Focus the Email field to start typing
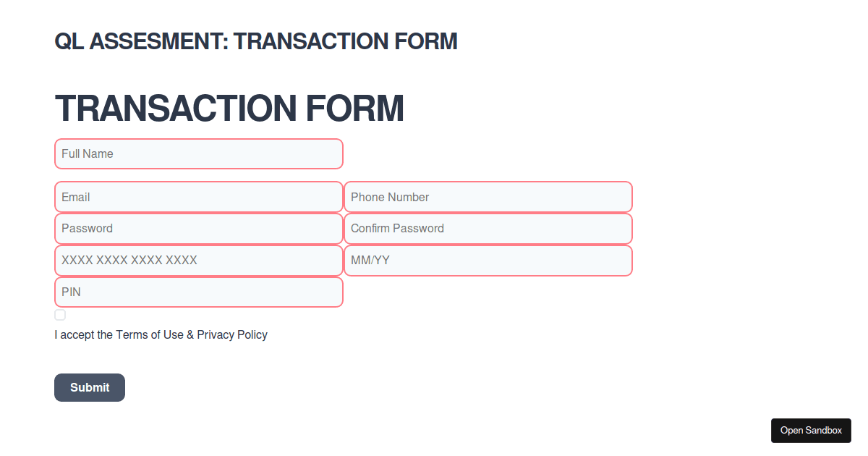The width and height of the screenshot is (868, 456). pos(199,196)
